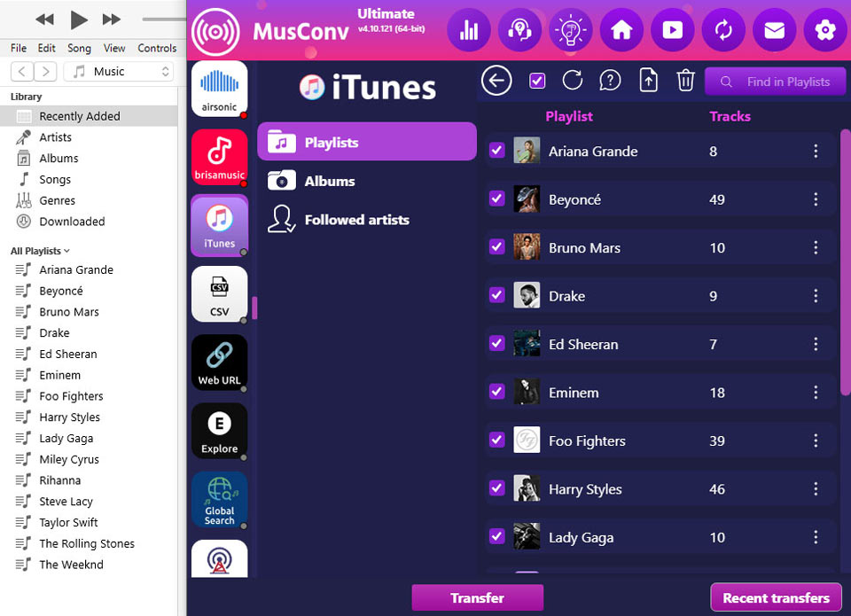Image resolution: width=851 pixels, height=616 pixels.
Task: Select the Web URL source icon
Action: point(219,363)
